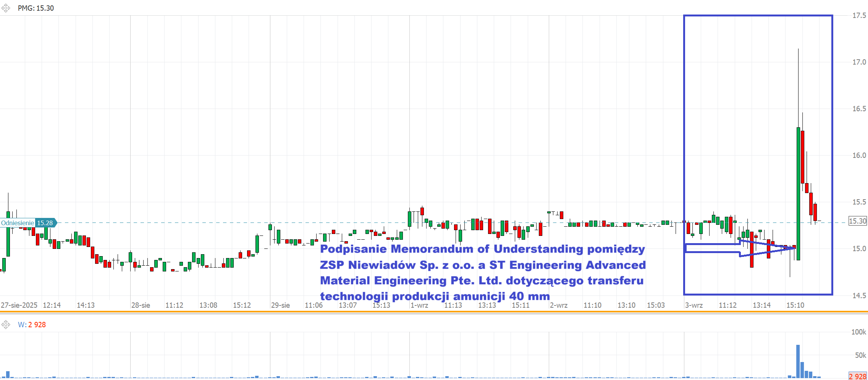Click the pane options icon beside PMG label
This screenshot has height=380, width=868.
6,8
